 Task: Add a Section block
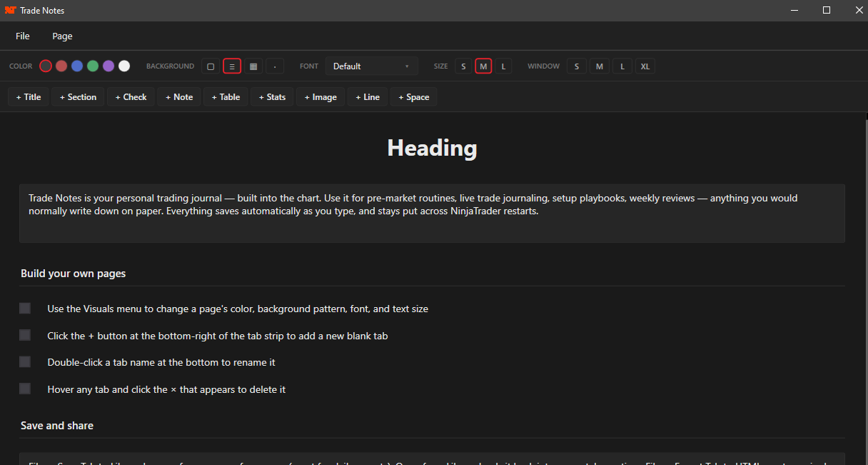coord(78,97)
